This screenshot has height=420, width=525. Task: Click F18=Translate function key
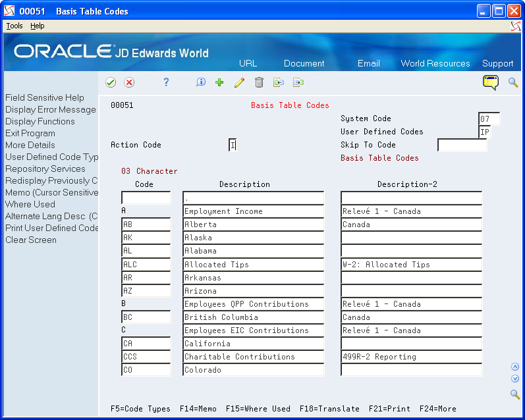click(x=329, y=409)
